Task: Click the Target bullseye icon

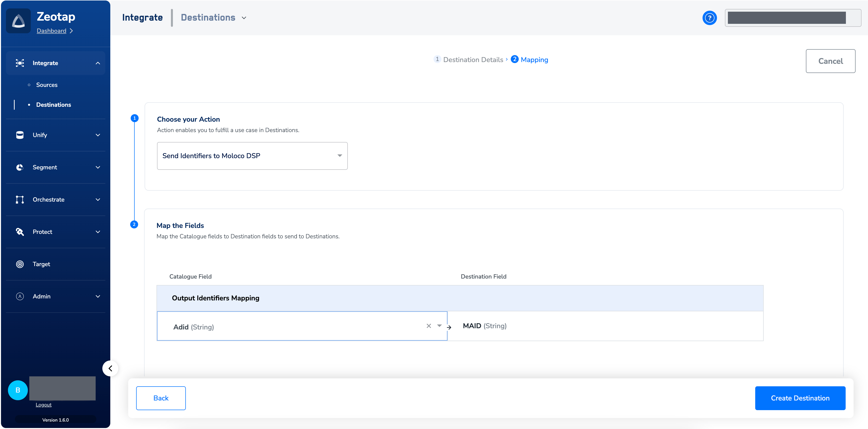Action: click(x=20, y=264)
